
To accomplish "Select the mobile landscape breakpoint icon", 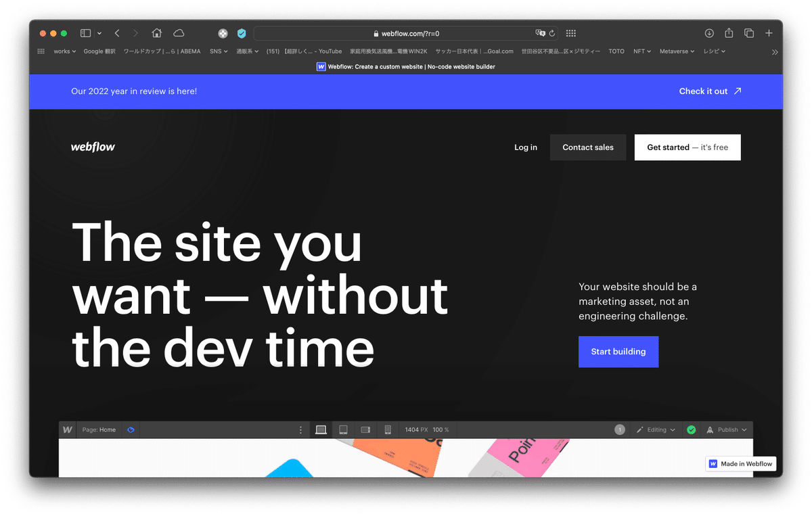I will [x=365, y=429].
